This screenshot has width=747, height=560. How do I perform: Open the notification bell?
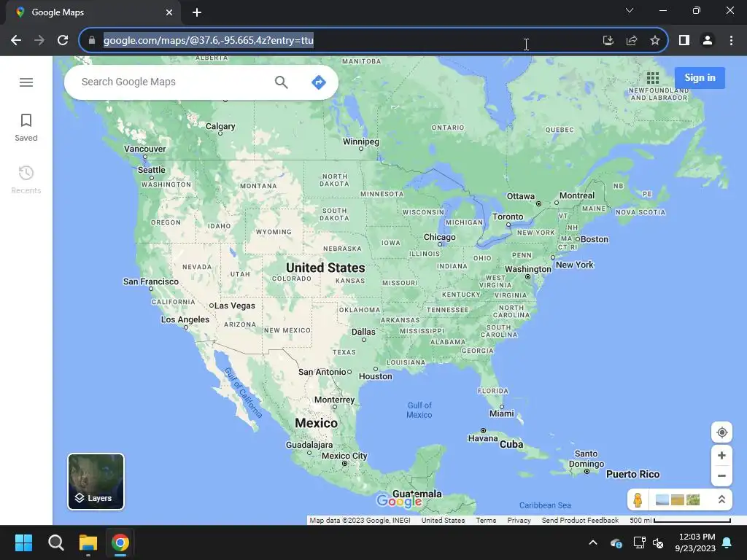point(727,542)
